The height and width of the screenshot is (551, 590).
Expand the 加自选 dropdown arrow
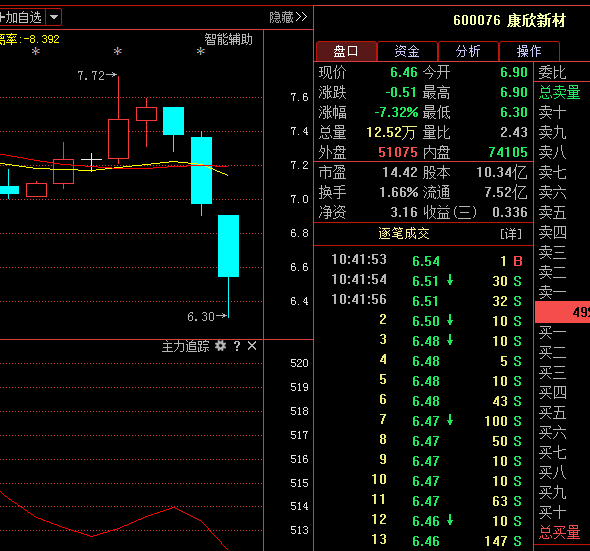click(x=54, y=17)
